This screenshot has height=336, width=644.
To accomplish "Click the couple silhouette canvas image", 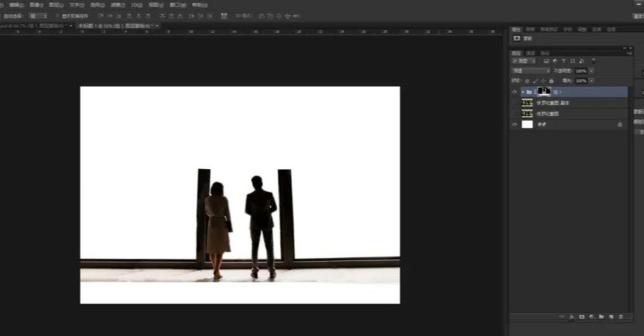I will pyautogui.click(x=240, y=195).
